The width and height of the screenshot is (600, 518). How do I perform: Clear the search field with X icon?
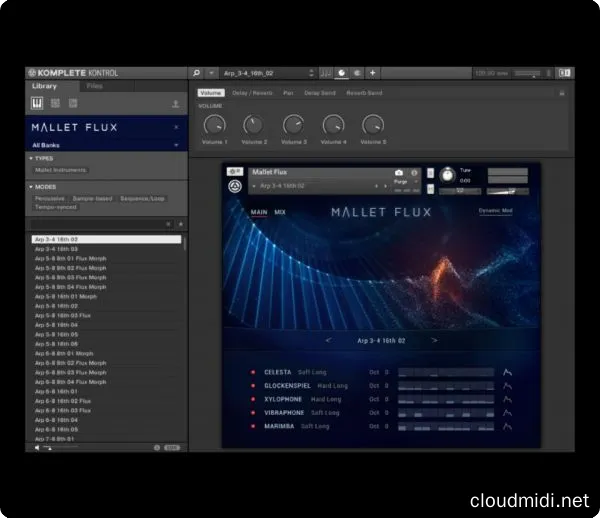pyautogui.click(x=168, y=224)
